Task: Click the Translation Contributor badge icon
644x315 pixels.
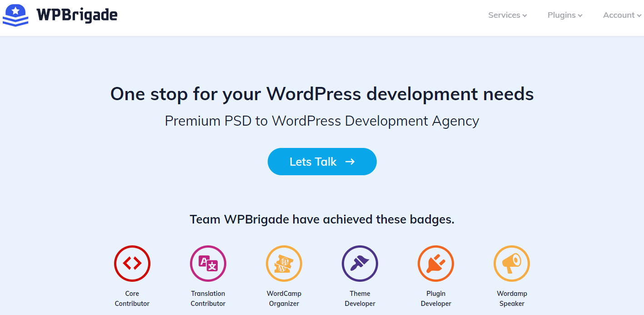Action: click(x=208, y=263)
